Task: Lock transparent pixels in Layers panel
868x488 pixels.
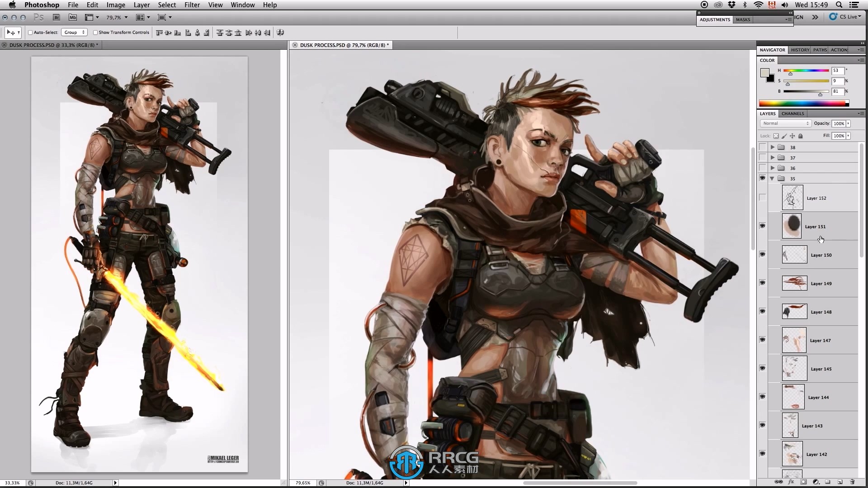Action: click(776, 136)
